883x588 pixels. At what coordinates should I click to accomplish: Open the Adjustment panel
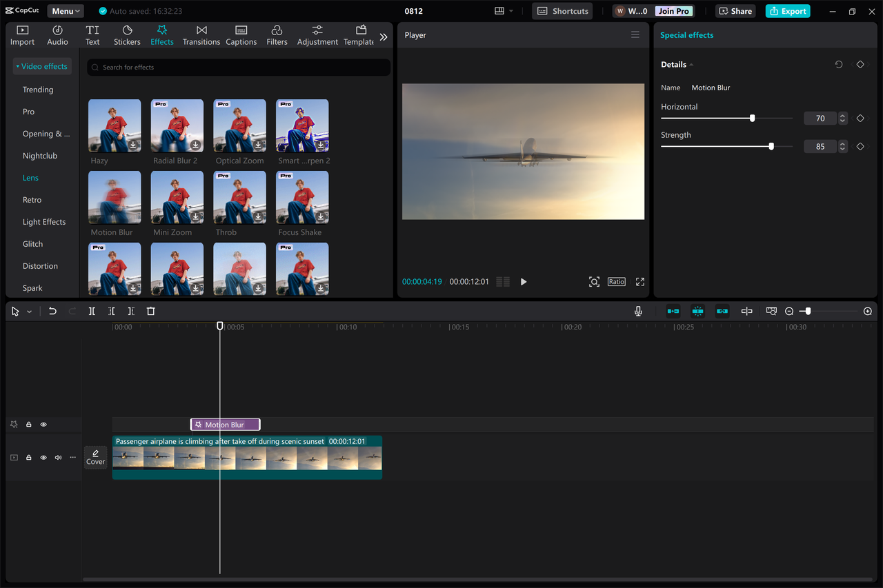coord(317,34)
